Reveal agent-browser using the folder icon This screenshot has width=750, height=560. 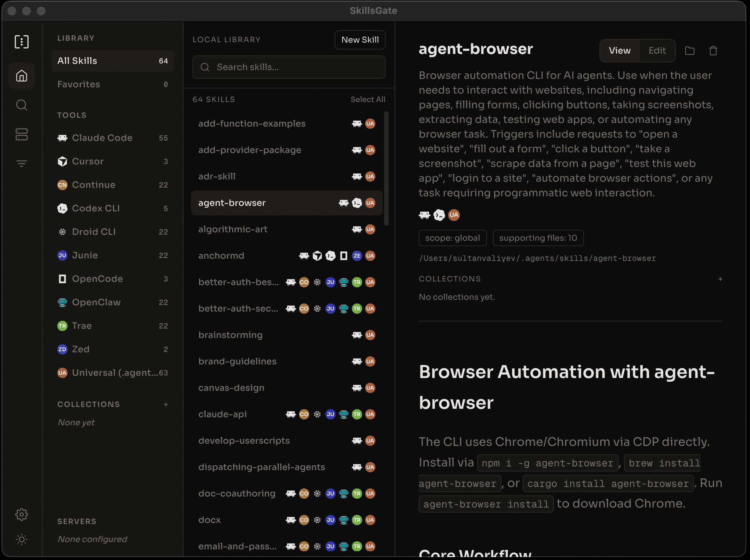click(690, 51)
